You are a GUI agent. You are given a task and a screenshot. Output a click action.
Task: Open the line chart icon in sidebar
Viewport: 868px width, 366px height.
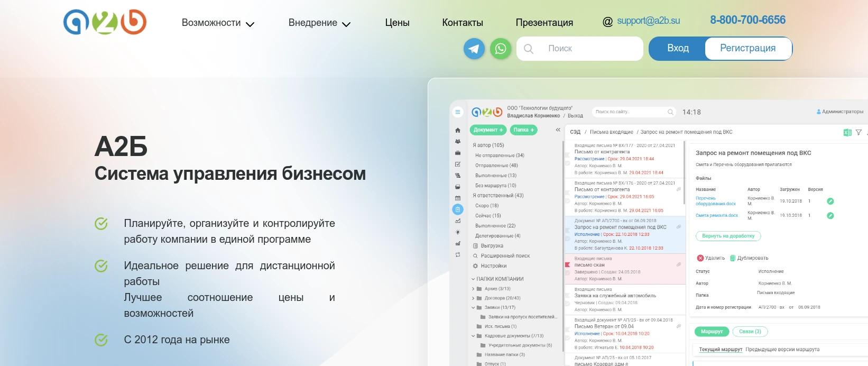[x=458, y=221]
